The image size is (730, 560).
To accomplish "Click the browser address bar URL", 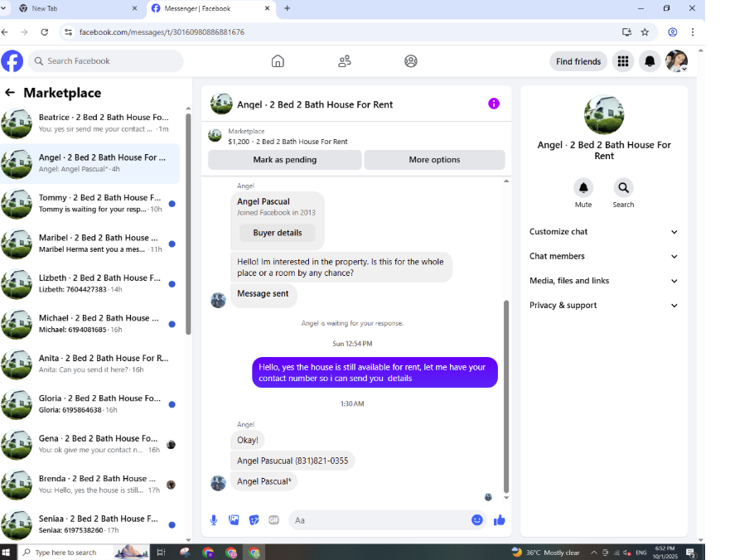I will click(x=162, y=32).
